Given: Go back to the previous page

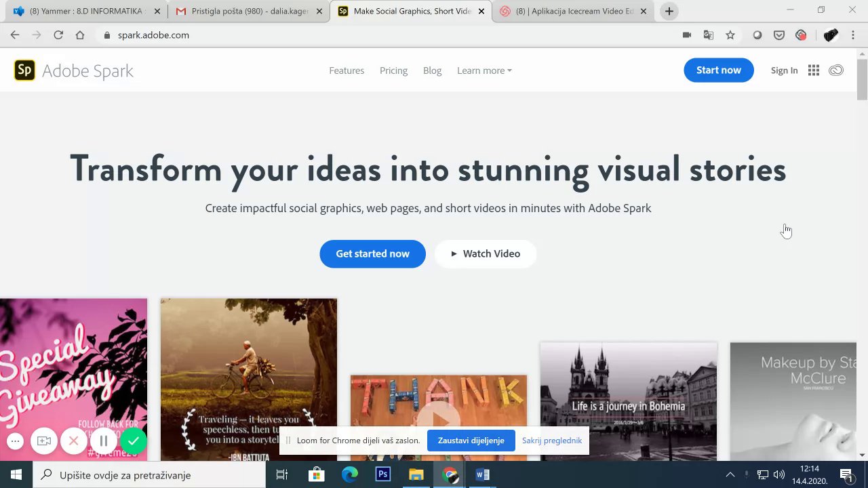Looking at the screenshot, I should [15, 35].
